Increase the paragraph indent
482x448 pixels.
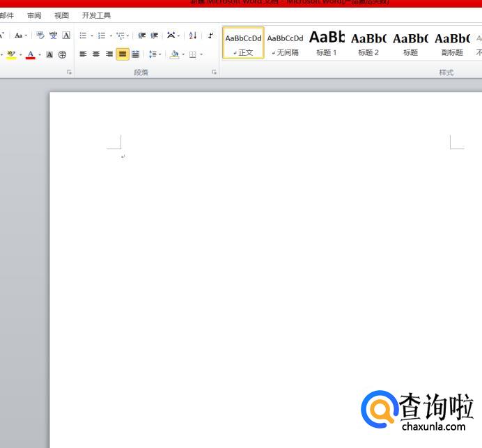[154, 36]
